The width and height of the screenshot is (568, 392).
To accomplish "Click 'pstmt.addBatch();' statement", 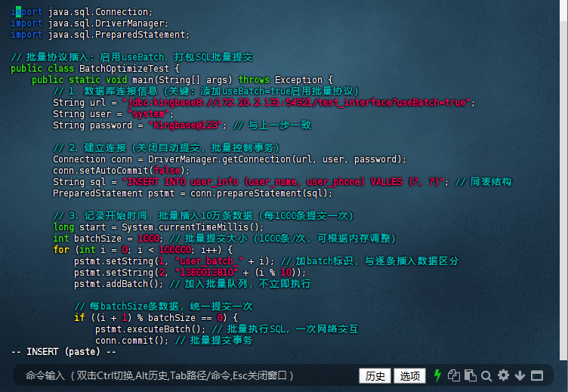I will (x=119, y=283).
